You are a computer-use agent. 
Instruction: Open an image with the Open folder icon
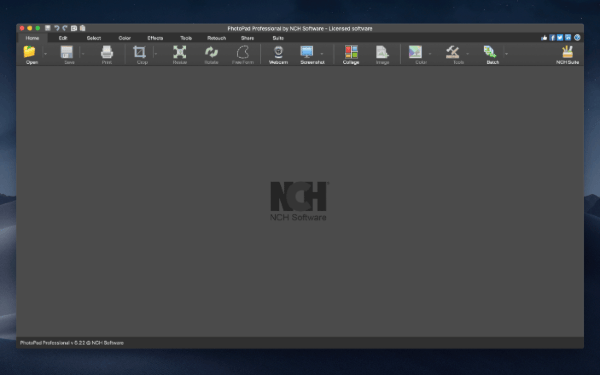[29, 52]
